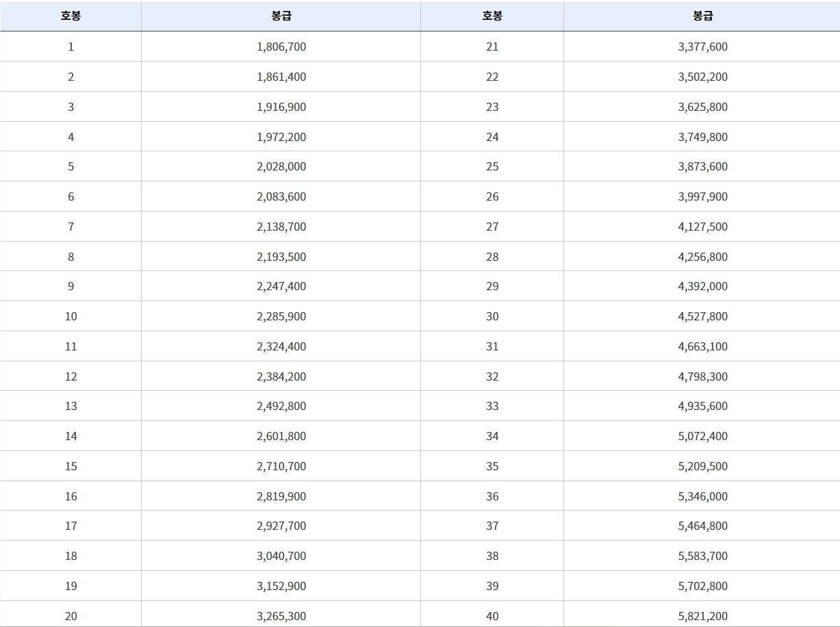This screenshot has width=840, height=627.
Task: Click the salary figure 2,138,700
Action: coord(281,227)
